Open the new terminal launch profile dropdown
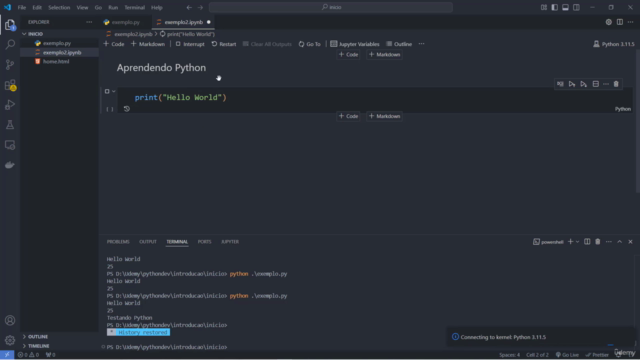The height and width of the screenshot is (360, 640). click(x=577, y=242)
